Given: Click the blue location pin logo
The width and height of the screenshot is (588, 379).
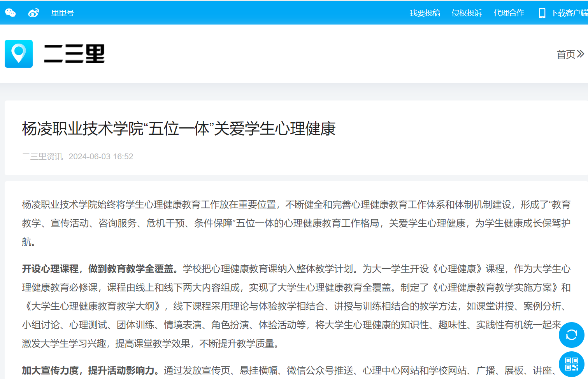Looking at the screenshot, I should tap(19, 54).
